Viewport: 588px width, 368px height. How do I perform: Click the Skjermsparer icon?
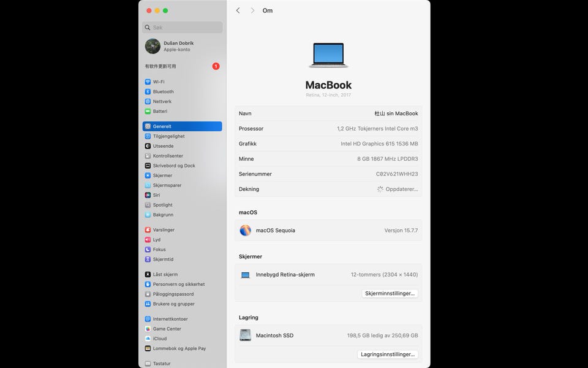pos(148,185)
